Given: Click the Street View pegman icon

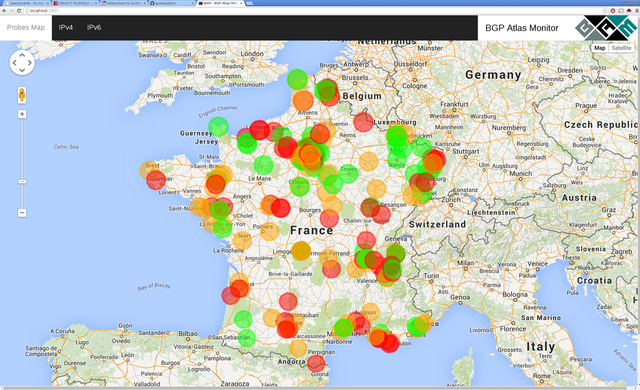Looking at the screenshot, I should click(x=22, y=95).
